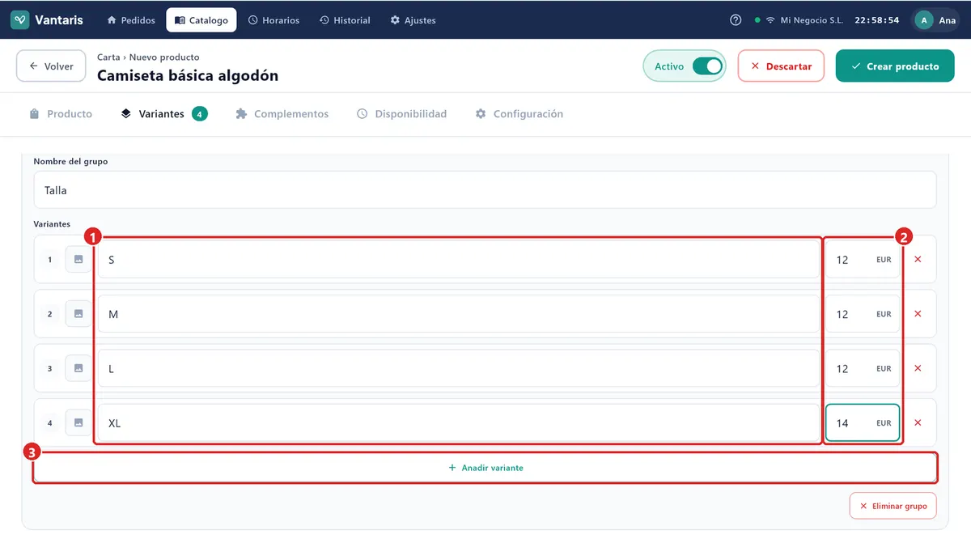
Task: Open the Configuración tab
Action: [x=519, y=114]
